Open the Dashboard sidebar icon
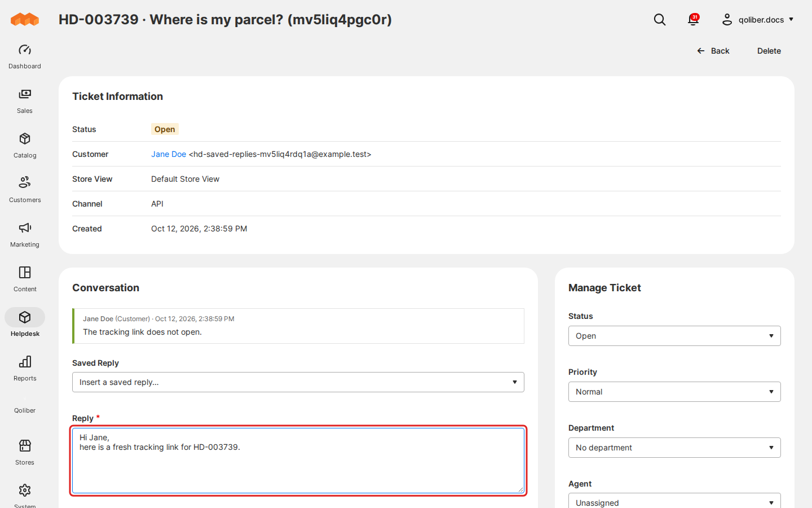 click(x=25, y=56)
